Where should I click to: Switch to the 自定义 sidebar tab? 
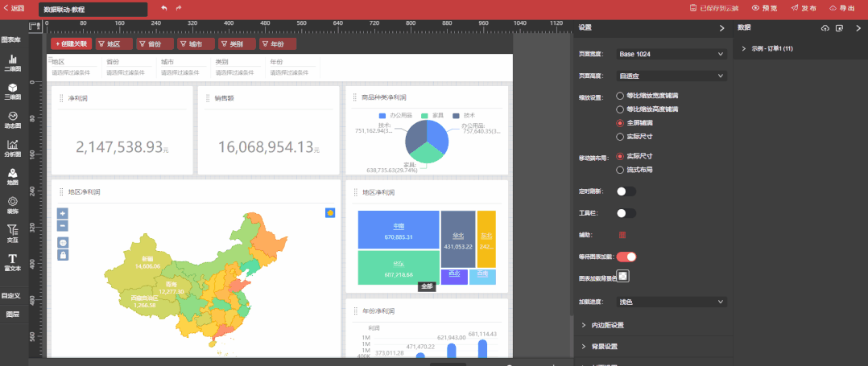click(x=11, y=295)
